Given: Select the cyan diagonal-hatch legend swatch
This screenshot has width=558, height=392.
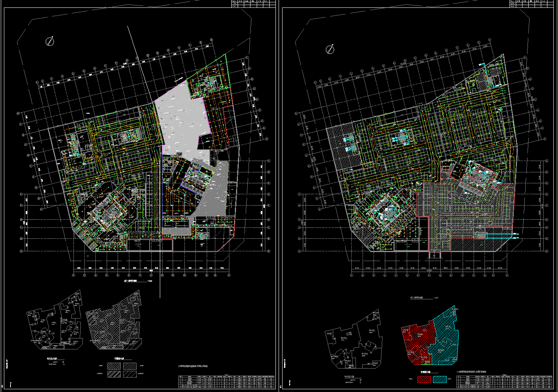Looking at the screenshot, I should tap(440, 379).
